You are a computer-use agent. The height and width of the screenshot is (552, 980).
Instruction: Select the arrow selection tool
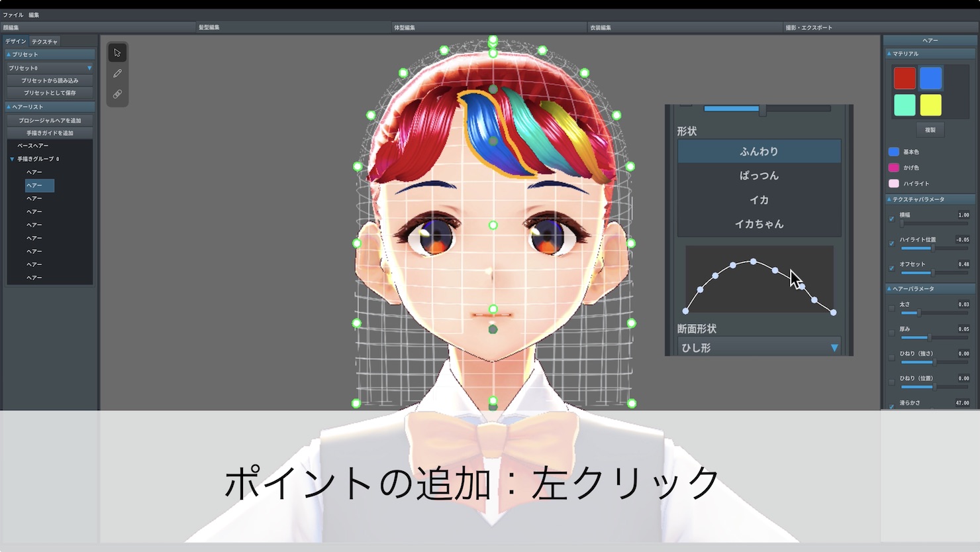(117, 52)
